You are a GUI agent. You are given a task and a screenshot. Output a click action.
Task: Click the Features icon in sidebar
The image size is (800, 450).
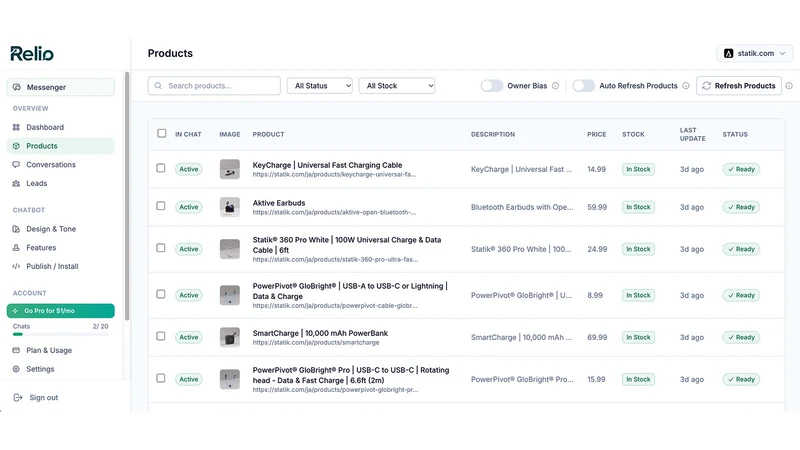pos(16,247)
